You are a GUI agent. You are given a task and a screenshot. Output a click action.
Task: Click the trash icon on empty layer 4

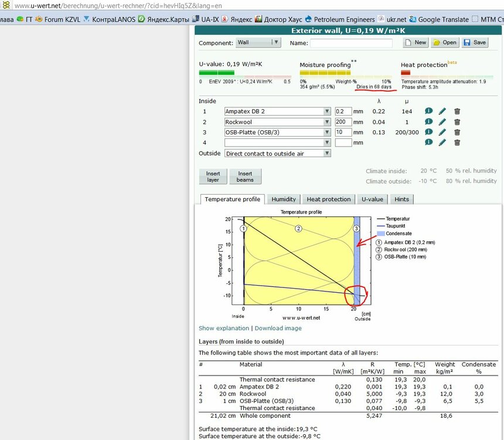coord(457,143)
